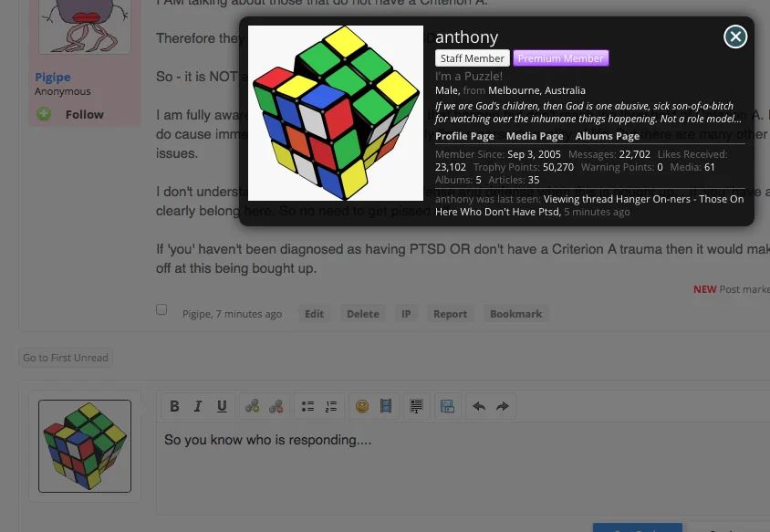Click Pigipe's avatar image
Viewport: 770px width, 532px height.
[85, 26]
